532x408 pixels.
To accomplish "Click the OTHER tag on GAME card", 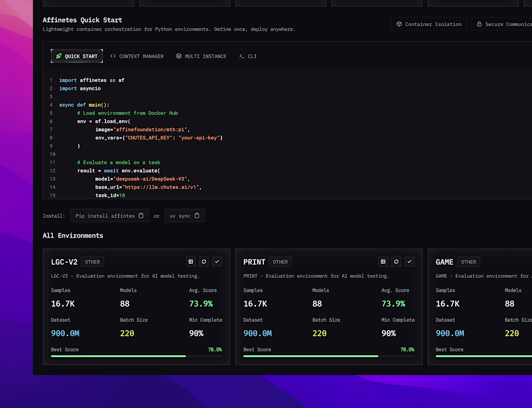I will click(469, 262).
